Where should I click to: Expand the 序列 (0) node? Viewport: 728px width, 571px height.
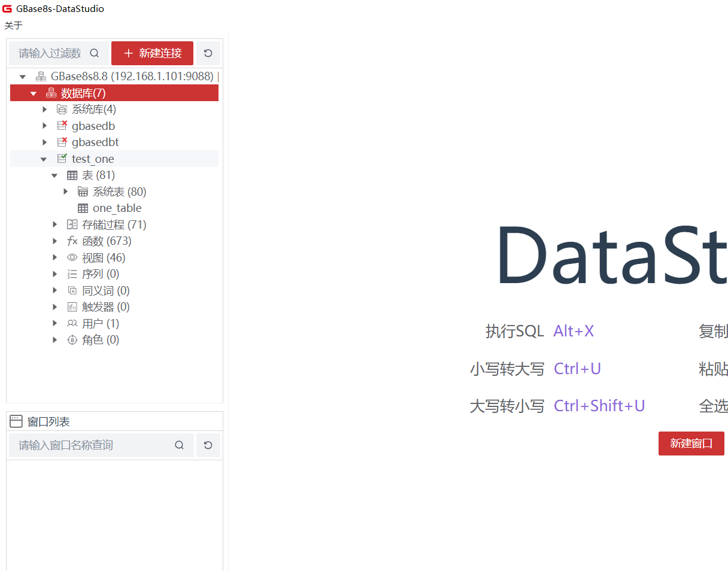pos(54,274)
